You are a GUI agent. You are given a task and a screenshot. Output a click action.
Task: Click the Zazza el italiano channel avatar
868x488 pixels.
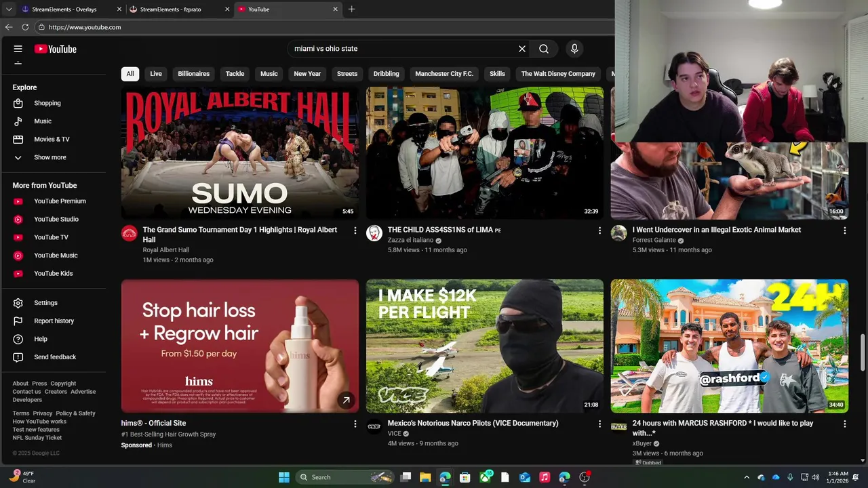click(x=374, y=234)
